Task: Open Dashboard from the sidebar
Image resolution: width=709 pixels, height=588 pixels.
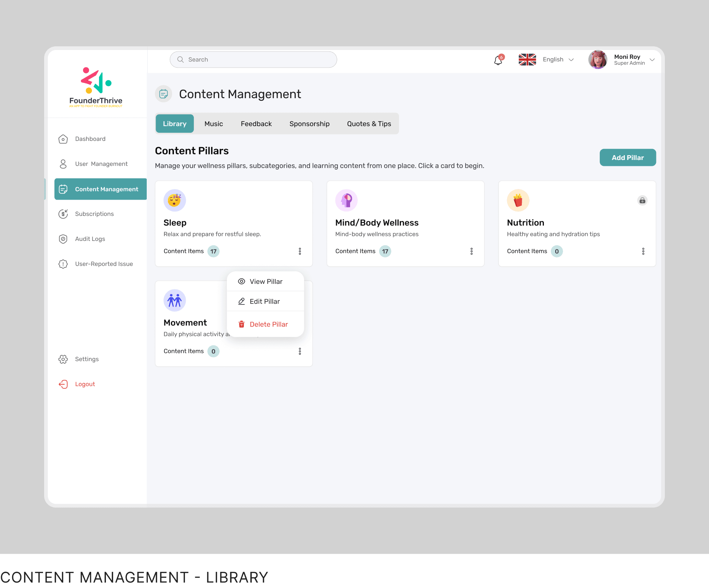Action: tap(90, 139)
